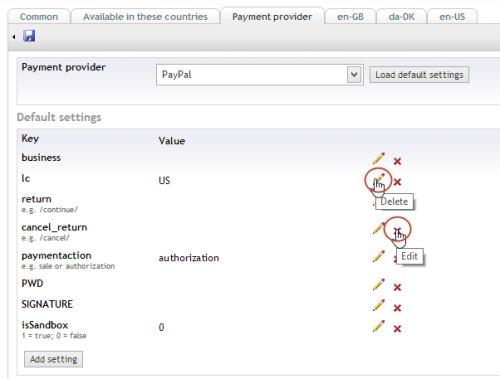Select the da-DK language tab
This screenshot has width=500, height=379.
(x=402, y=16)
